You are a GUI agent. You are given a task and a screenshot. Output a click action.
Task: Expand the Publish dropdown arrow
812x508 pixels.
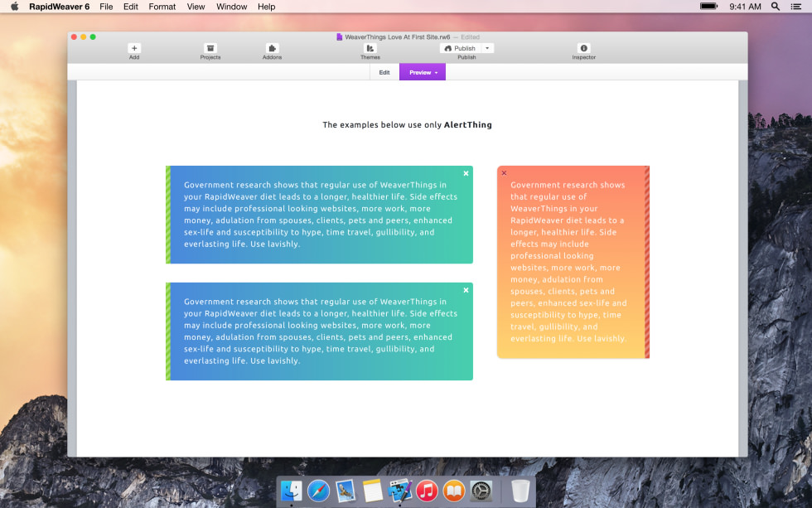click(487, 48)
